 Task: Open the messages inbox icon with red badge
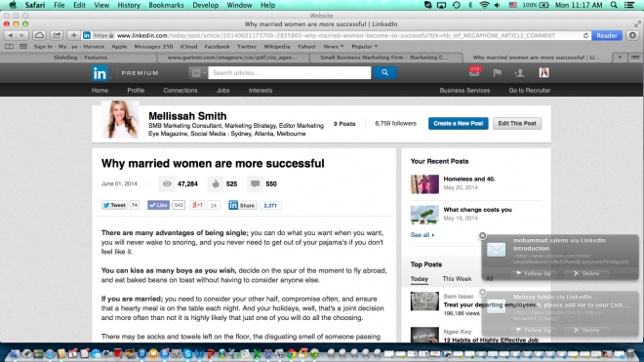coord(474,72)
